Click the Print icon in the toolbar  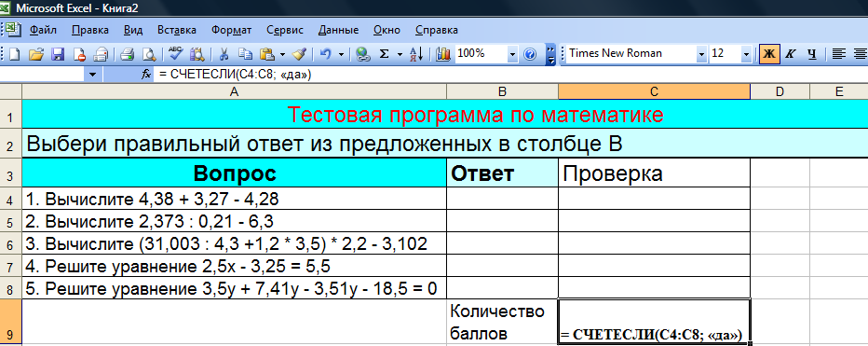(128, 54)
